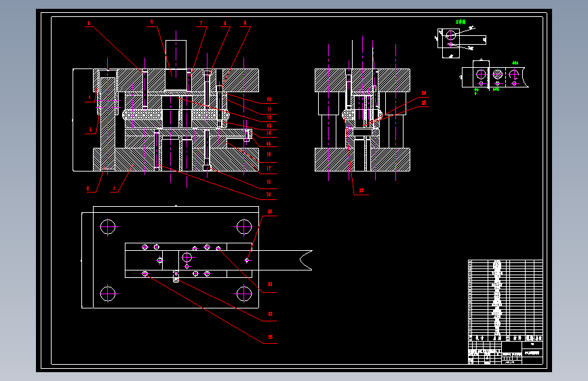Click the lower-left guide pin circle in plan view
Viewport: 588px width, 381px height.
tap(108, 294)
